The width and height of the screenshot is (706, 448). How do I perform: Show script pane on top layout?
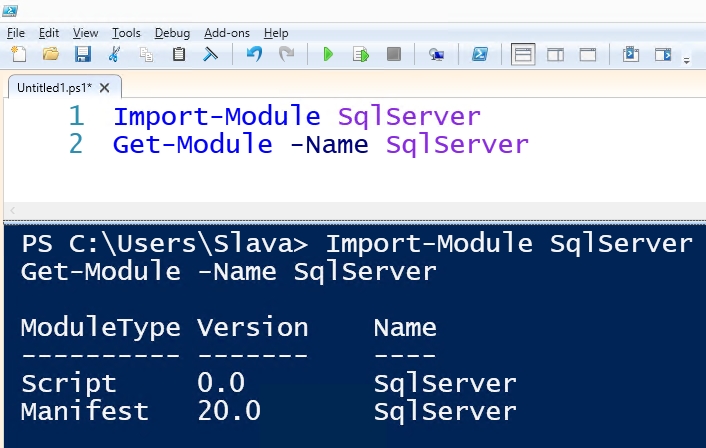pyautogui.click(x=523, y=54)
